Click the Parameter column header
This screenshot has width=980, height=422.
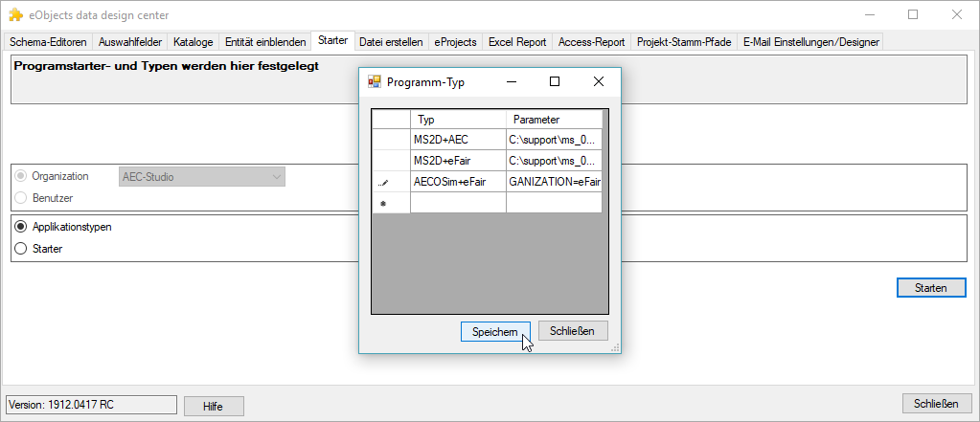pos(554,120)
